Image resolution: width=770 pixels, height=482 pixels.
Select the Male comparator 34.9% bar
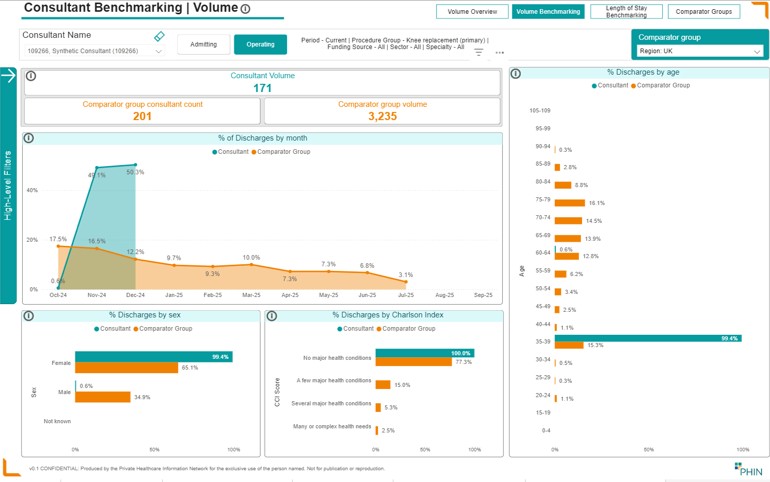(103, 397)
